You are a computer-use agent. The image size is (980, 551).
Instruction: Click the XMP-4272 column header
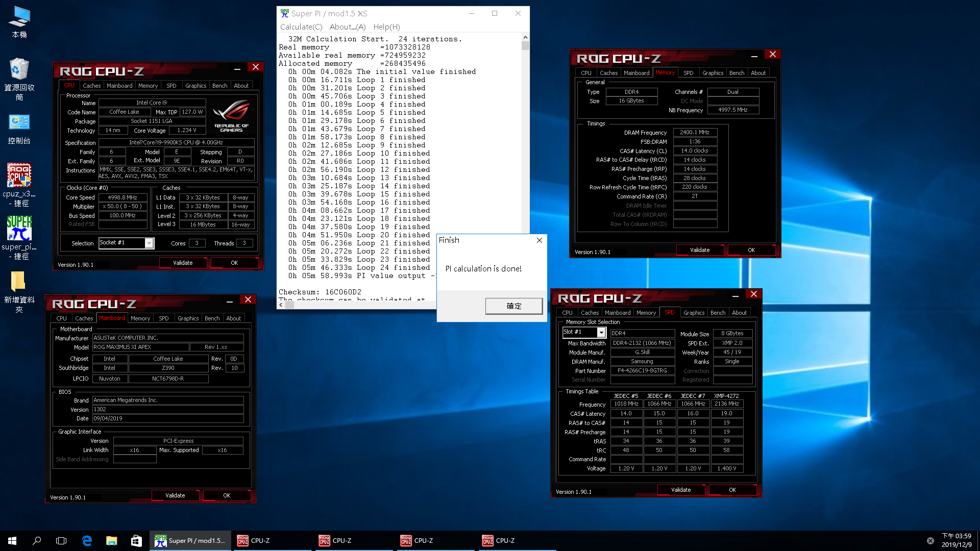[x=726, y=396]
